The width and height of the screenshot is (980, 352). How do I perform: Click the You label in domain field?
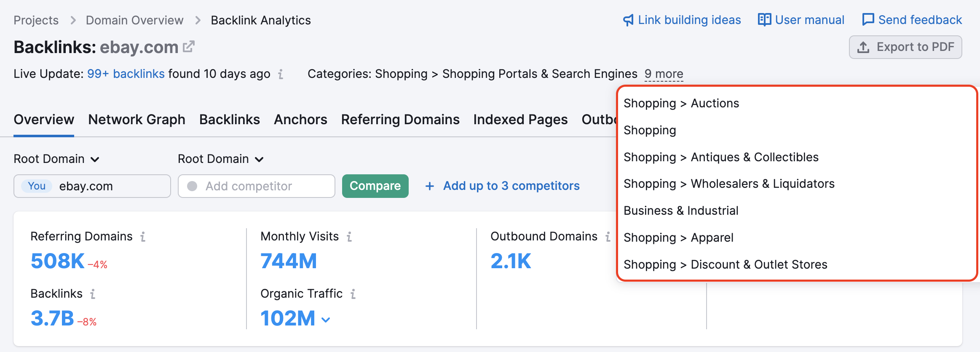pos(37,186)
